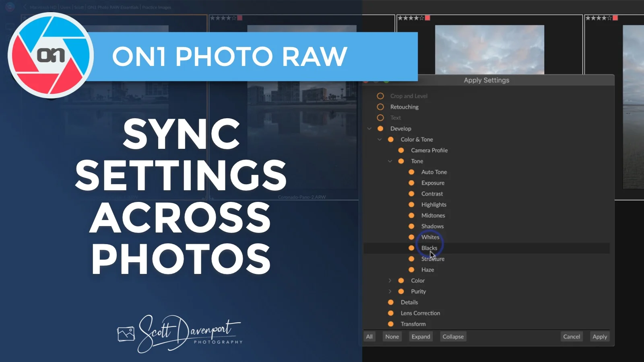The width and height of the screenshot is (644, 362).
Task: Toggle the Details setting dot
Action: pos(390,302)
